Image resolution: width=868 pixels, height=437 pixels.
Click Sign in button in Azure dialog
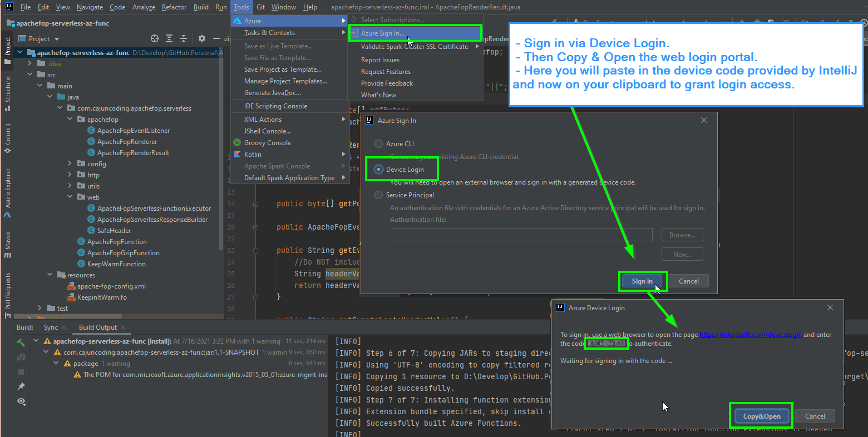[x=642, y=281]
